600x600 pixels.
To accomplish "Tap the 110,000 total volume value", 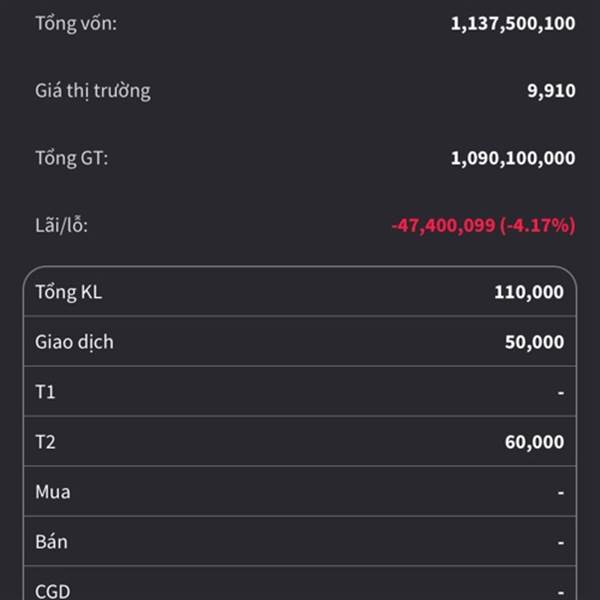I will (x=529, y=292).
